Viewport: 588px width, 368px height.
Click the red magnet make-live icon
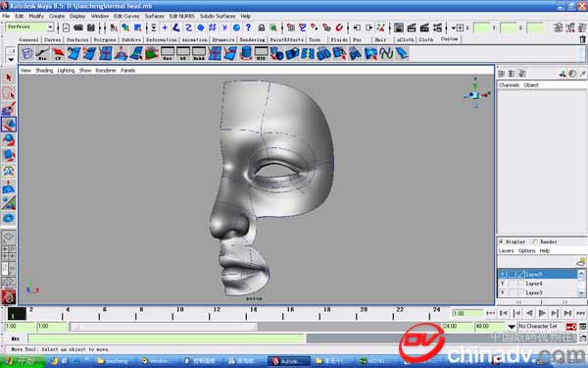(339, 27)
